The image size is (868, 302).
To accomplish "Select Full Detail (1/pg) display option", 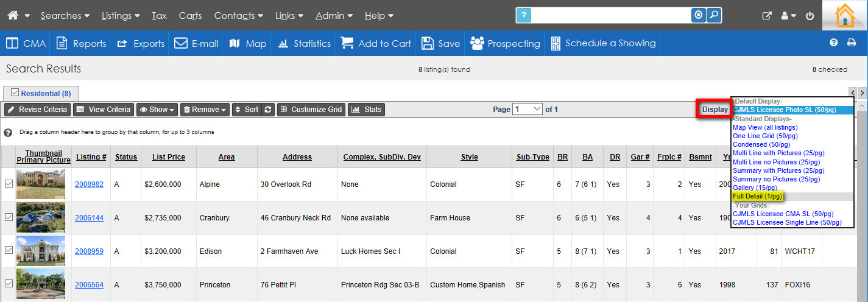I will pyautogui.click(x=758, y=197).
